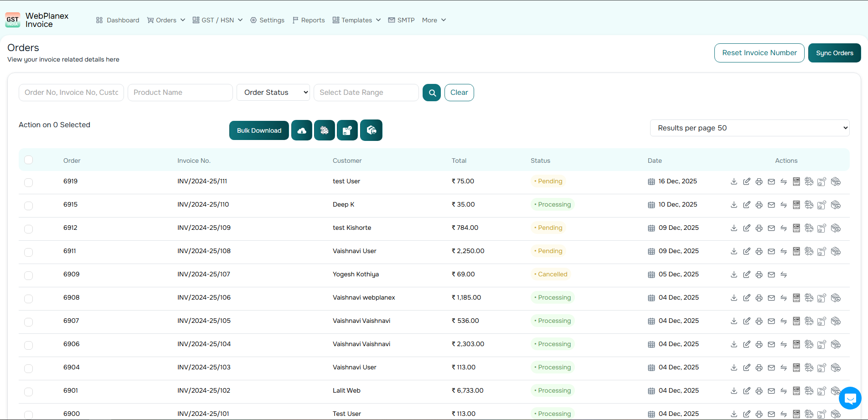
Task: Toggle the select-all checkbox in table header
Action: [29, 160]
